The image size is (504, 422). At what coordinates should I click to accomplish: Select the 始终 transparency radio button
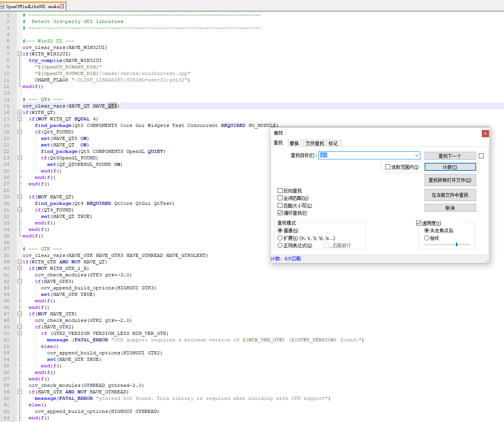[426, 238]
